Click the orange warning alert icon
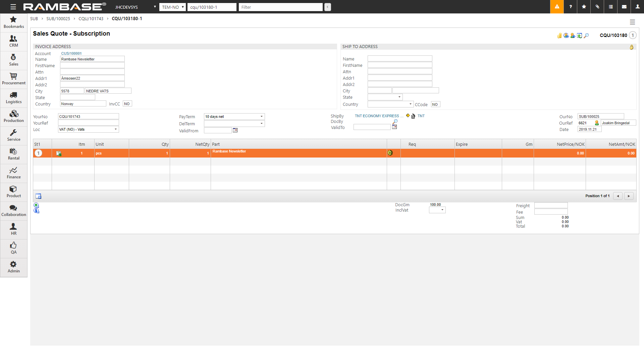Viewport: 644px width, 355px height. [557, 7]
